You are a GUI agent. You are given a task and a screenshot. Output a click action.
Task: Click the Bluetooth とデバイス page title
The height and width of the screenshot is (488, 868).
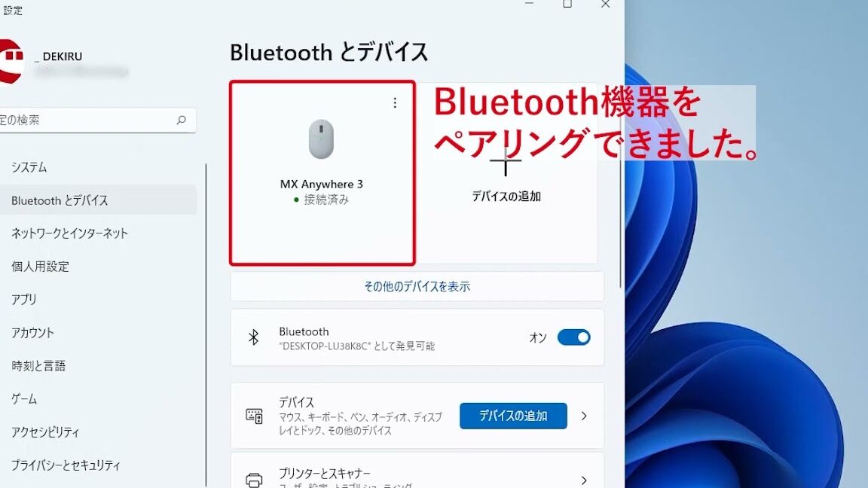329,53
